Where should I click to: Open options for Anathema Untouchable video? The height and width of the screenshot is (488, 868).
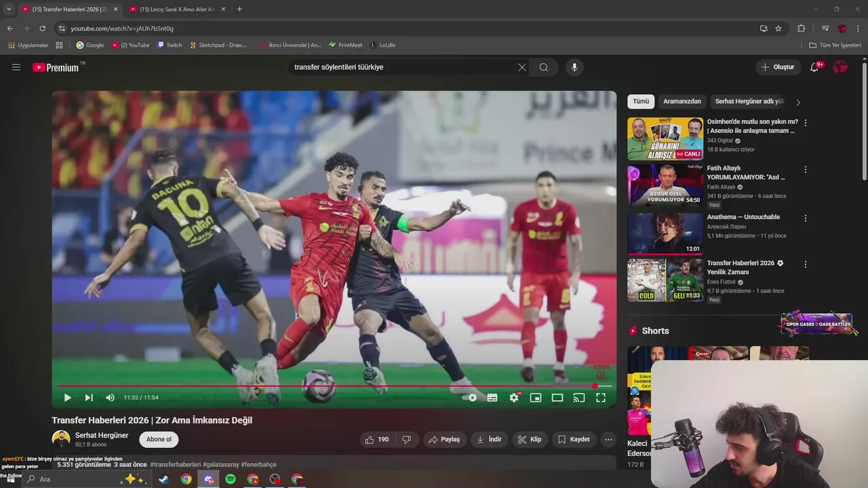(x=806, y=218)
